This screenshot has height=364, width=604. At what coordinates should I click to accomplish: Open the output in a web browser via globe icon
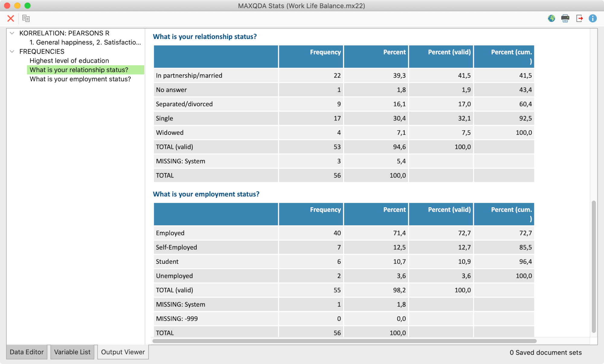tap(551, 18)
